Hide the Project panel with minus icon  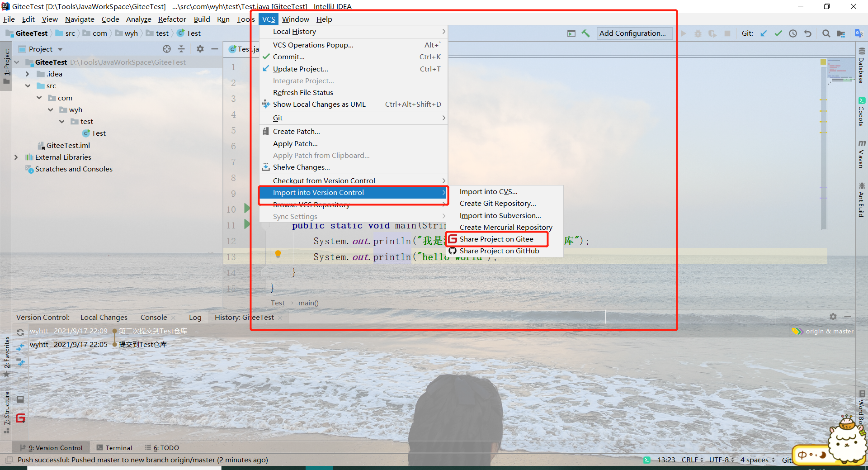click(215, 49)
